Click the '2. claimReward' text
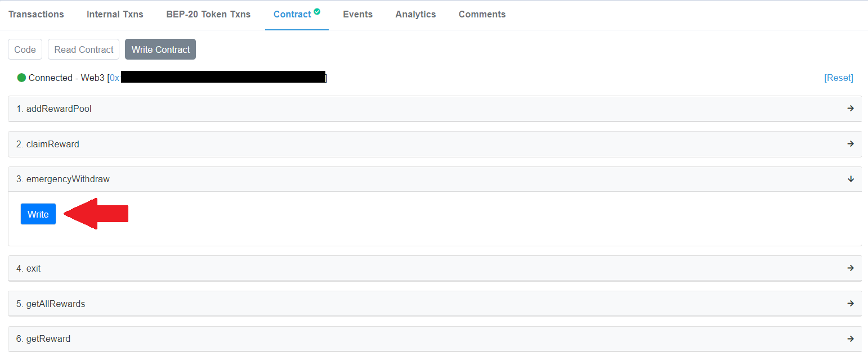Screen dimensions: 868x352 click(x=48, y=145)
